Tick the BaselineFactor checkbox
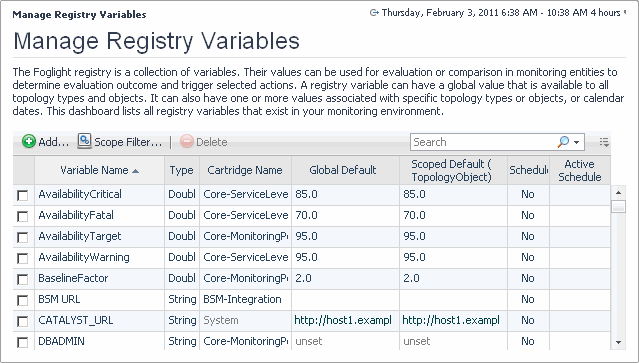This screenshot has height=363, width=639. pos(22,279)
